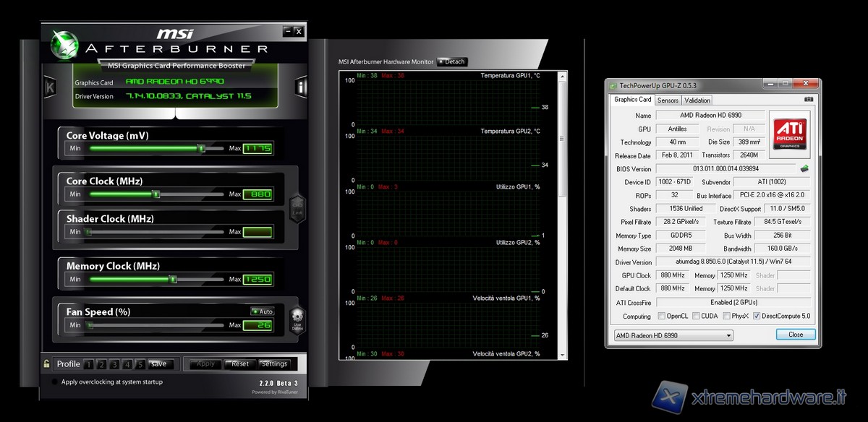The height and width of the screenshot is (422, 868).
Task: Switch to the Sensors tab
Action: [668, 100]
